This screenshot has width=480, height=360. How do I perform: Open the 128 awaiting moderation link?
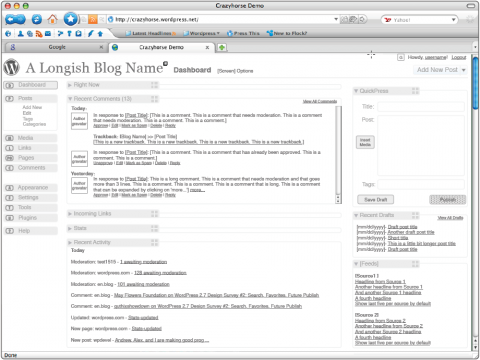(x=160, y=273)
